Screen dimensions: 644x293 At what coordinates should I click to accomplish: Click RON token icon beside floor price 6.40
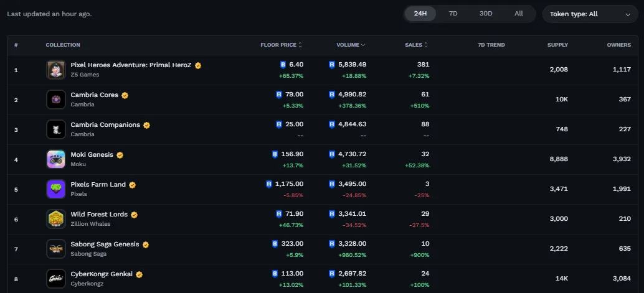tap(283, 65)
